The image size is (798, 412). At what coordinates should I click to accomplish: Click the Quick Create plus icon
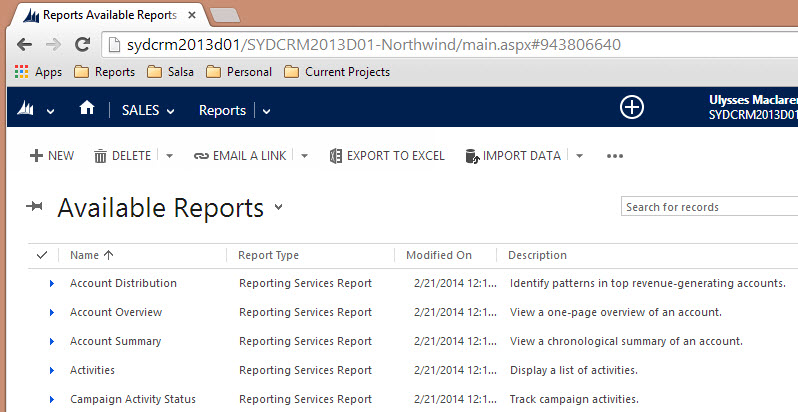pos(631,108)
